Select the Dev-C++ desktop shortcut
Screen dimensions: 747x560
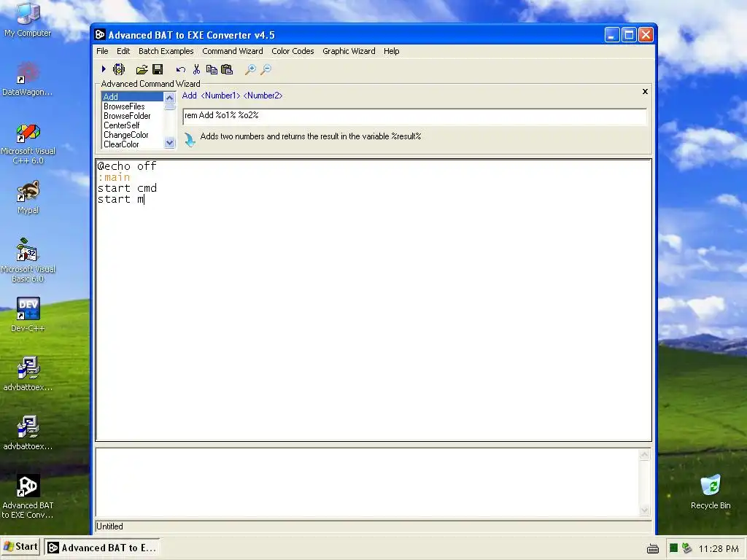(x=28, y=314)
